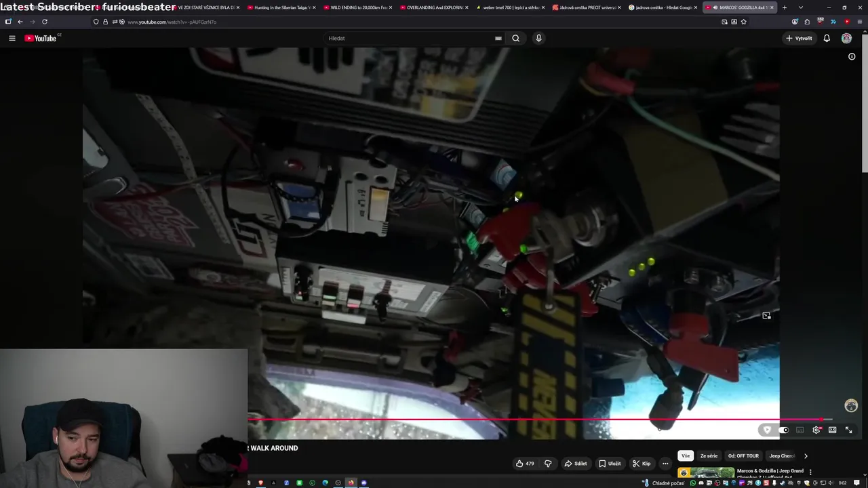Switch to the weber tmel 700 tab
Screen dimensions: 868x488
(x=509, y=7)
